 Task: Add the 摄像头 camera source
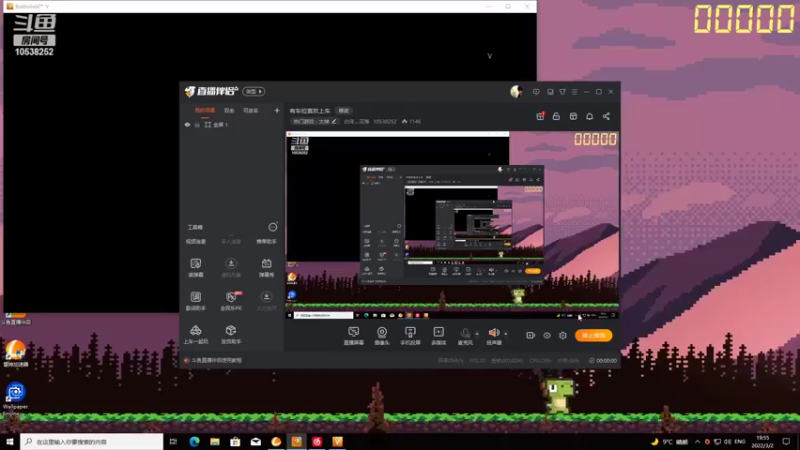(382, 336)
